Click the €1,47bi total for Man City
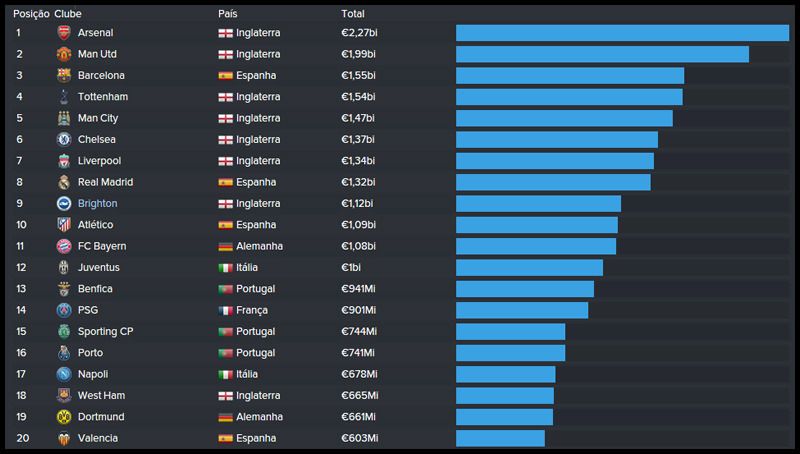 pyautogui.click(x=358, y=118)
